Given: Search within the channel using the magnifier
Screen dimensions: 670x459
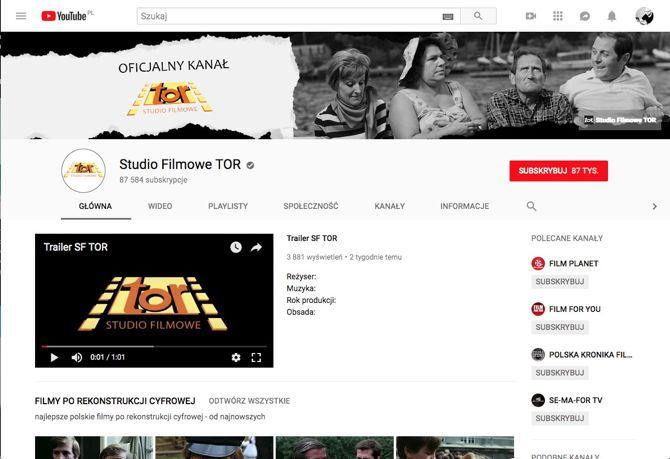Looking at the screenshot, I should pyautogui.click(x=531, y=206).
